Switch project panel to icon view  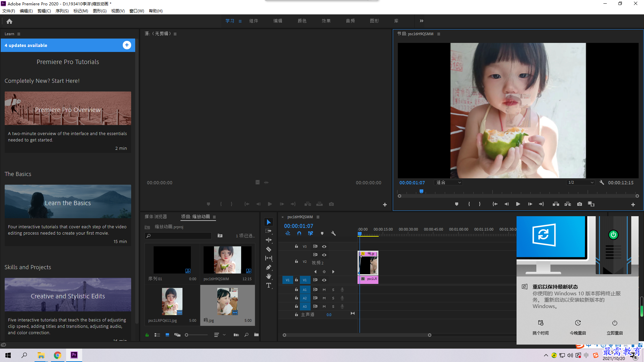(x=167, y=335)
